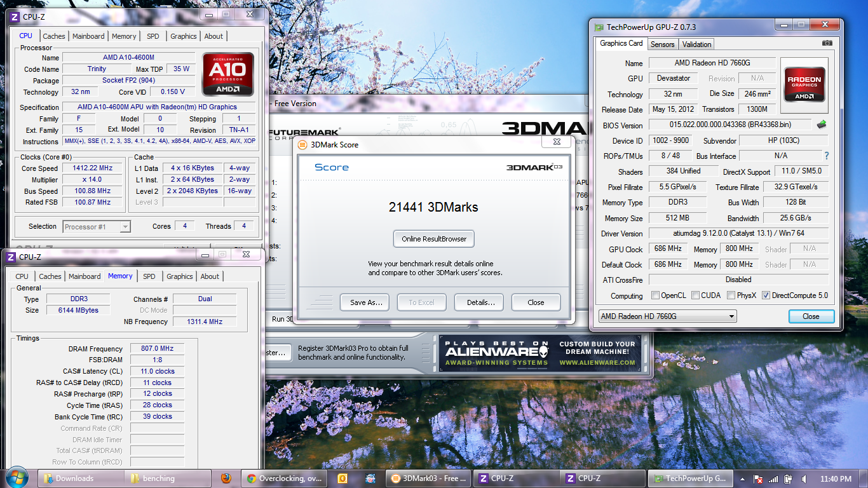Image resolution: width=868 pixels, height=488 pixels.
Task: Click the Save As... button
Action: tap(366, 302)
